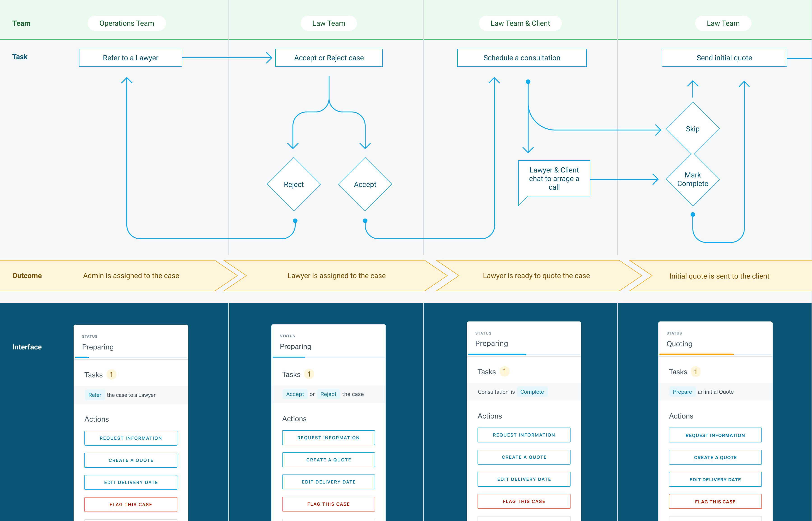Select the Reject diamond node
Viewport: 812px width, 521px height.
(x=294, y=184)
